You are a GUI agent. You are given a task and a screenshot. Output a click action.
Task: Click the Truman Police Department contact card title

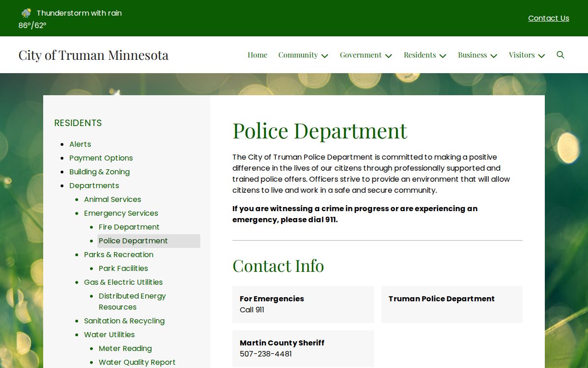point(441,299)
